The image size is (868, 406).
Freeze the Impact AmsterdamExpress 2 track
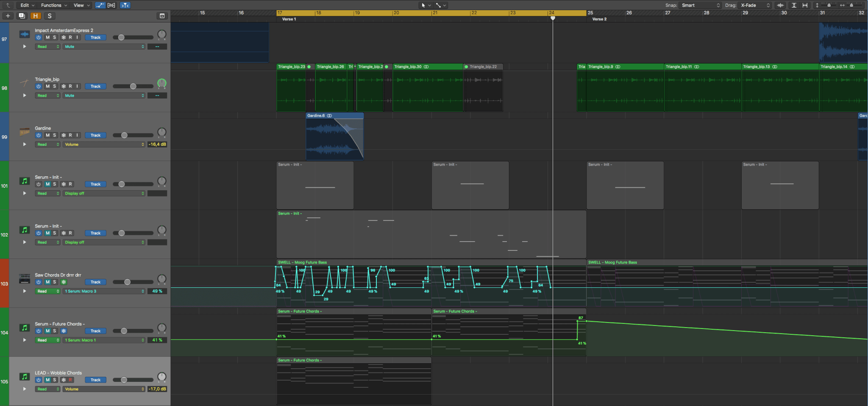pos(64,37)
